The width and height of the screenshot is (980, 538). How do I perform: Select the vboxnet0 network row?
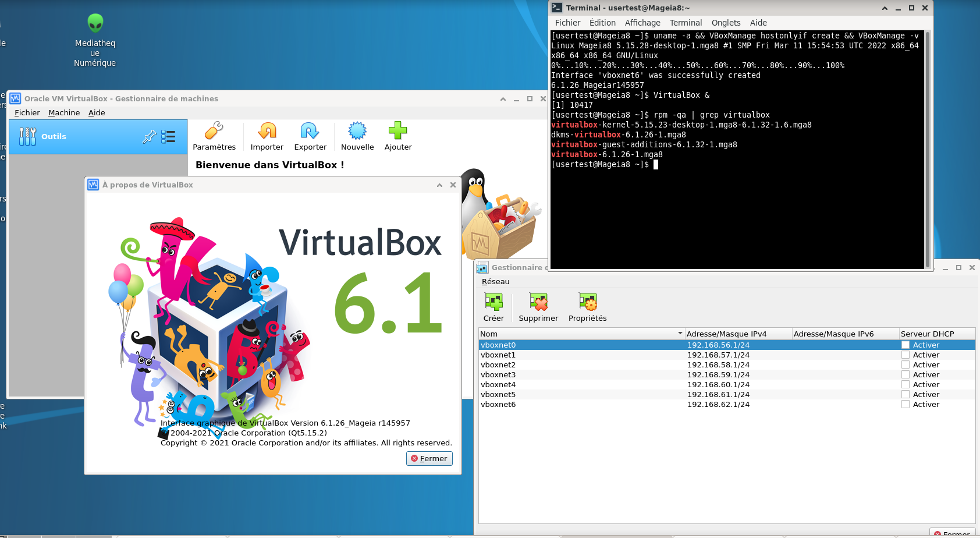click(727, 345)
